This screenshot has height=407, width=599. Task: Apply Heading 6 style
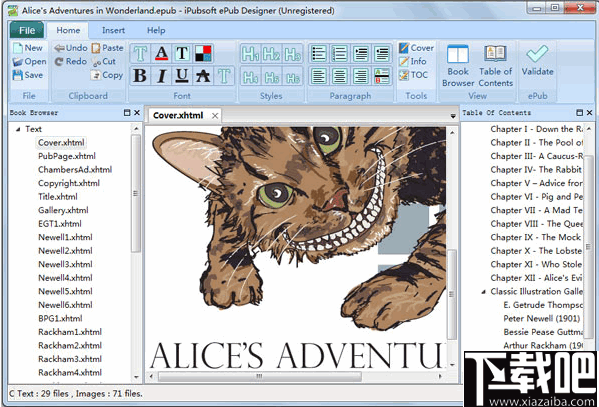[292, 76]
